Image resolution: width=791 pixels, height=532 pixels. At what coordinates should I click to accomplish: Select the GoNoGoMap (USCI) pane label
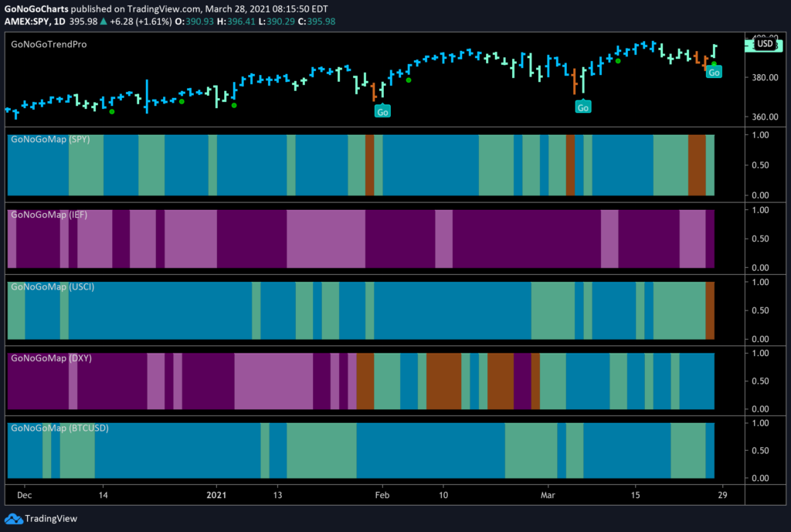(x=53, y=287)
